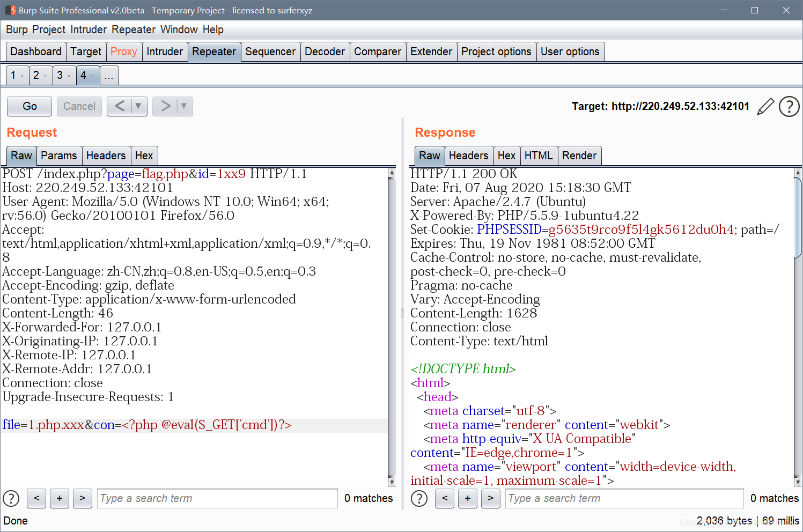Switch to the Comparer tab

coord(378,51)
